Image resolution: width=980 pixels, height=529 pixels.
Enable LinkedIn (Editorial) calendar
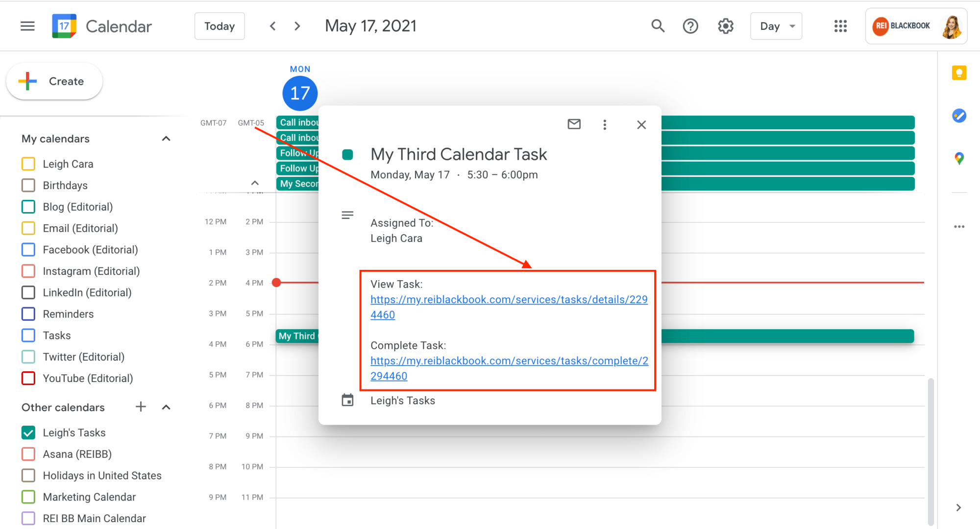(x=28, y=292)
